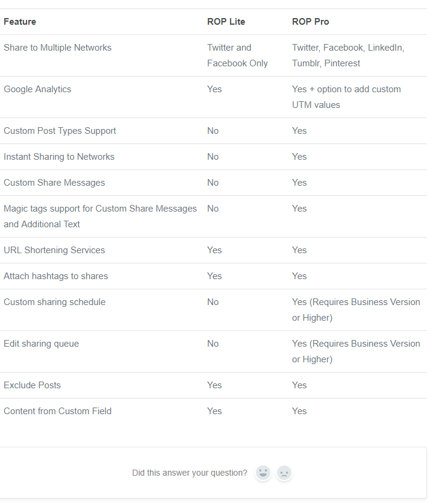Click the "Exclude Posts" row label
Viewport: 439px width, 504px height.
(32, 385)
